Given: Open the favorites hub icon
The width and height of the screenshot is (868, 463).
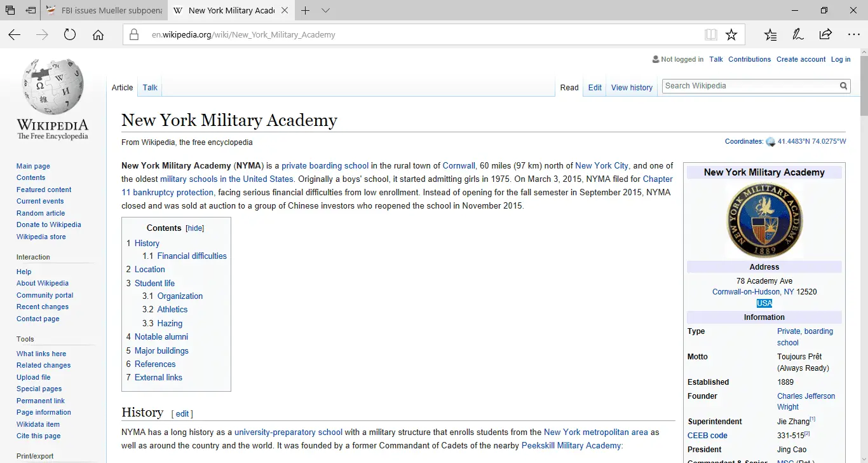Looking at the screenshot, I should 770,35.
